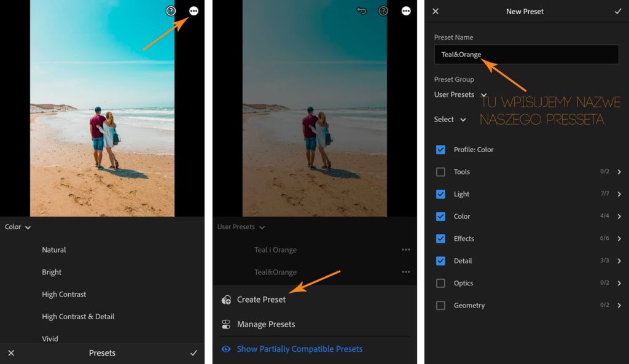Cancel presets with the X icon at the bottom left
This screenshot has height=364, width=629.
[11, 353]
